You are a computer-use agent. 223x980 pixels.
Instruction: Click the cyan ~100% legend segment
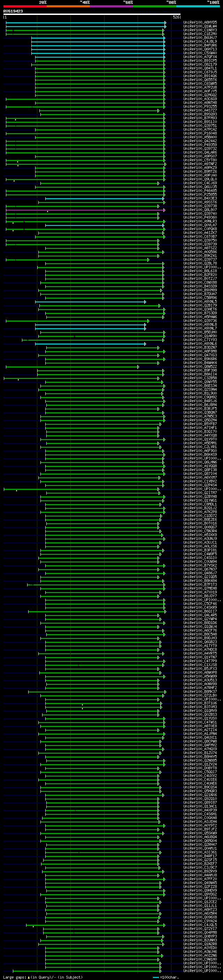(x=198, y=6)
